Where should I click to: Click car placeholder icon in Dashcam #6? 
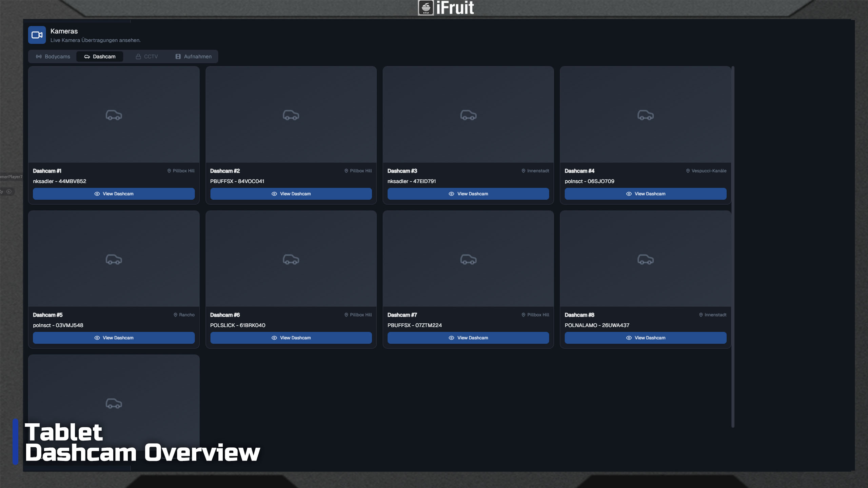coord(291,260)
